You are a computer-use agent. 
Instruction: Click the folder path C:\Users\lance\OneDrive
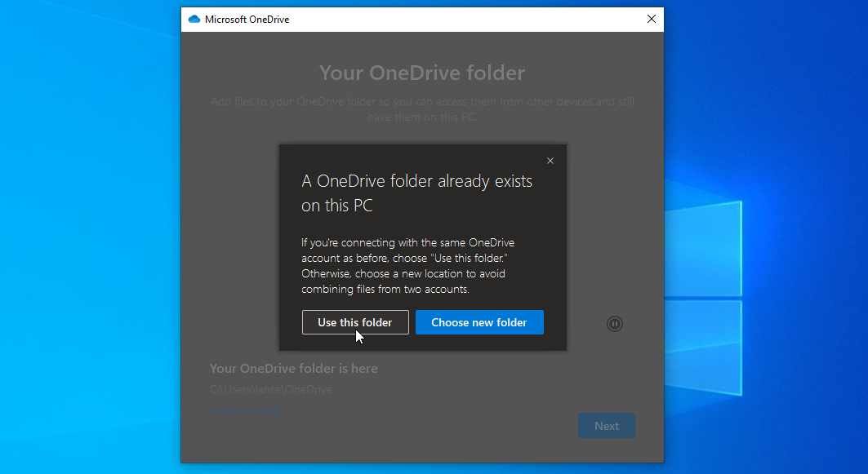pyautogui.click(x=271, y=389)
